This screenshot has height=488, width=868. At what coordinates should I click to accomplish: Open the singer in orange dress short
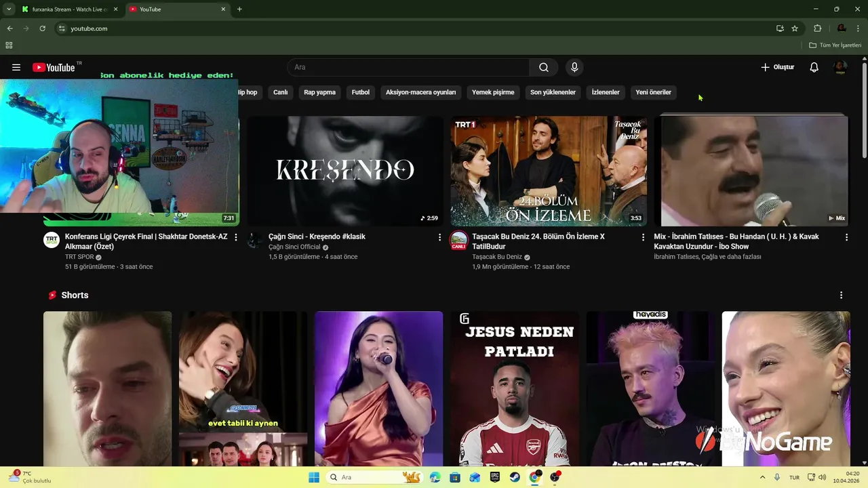coord(379,388)
